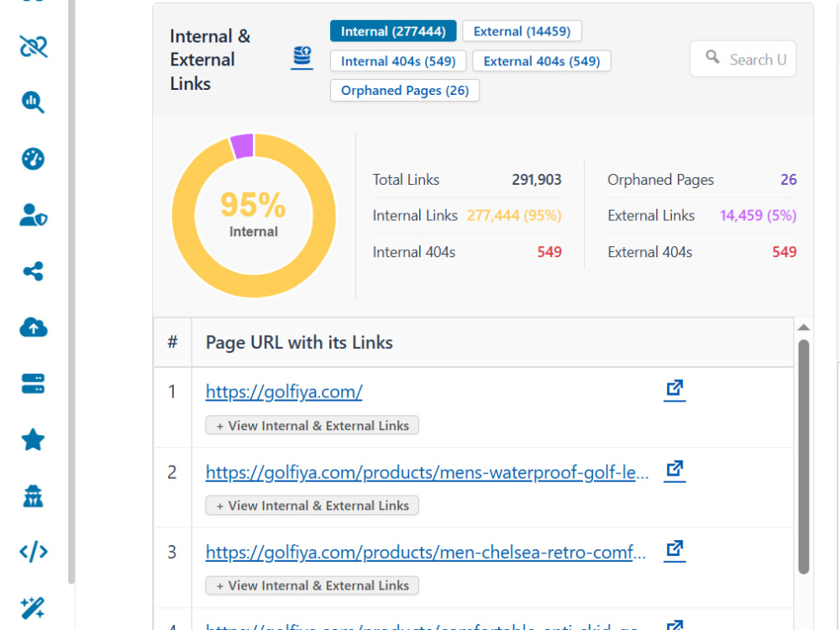
Task: Select the server stack sidebar icon
Action: click(34, 384)
